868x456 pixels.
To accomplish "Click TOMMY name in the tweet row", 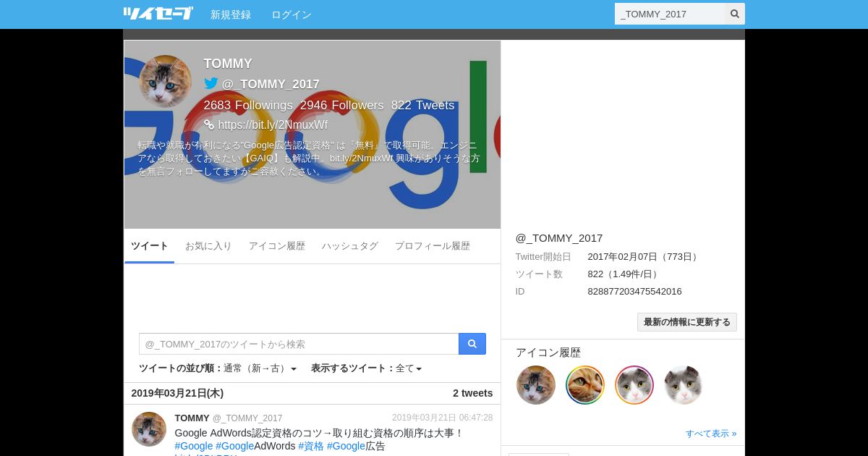I will [192, 418].
